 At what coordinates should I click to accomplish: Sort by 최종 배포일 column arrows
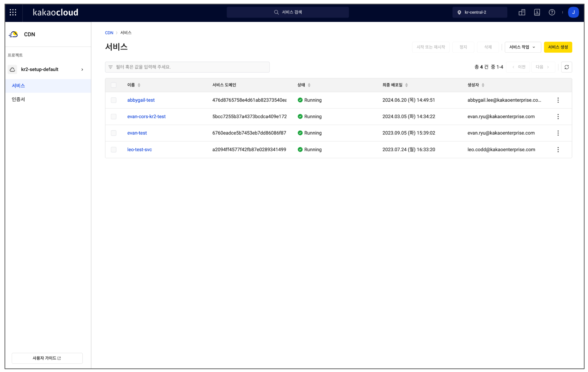coord(406,85)
